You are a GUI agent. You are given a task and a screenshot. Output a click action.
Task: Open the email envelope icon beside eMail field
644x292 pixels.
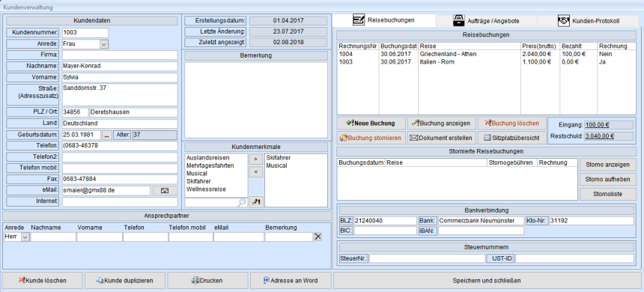coord(165,190)
